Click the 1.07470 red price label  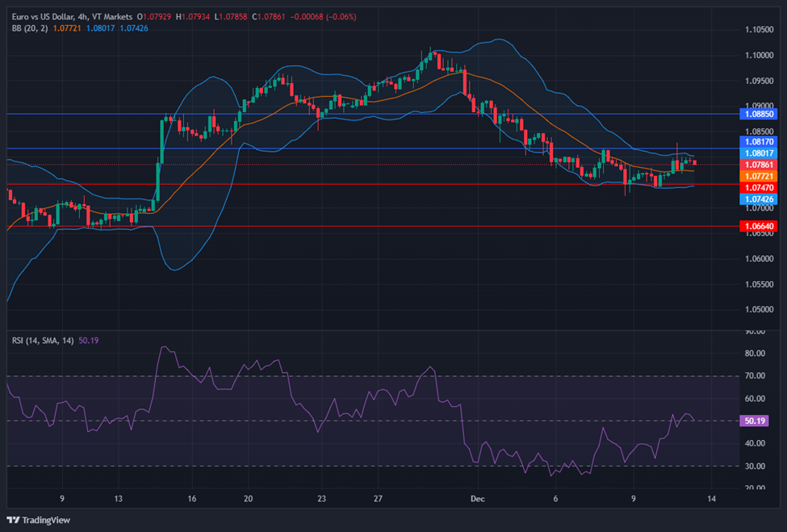pyautogui.click(x=759, y=188)
